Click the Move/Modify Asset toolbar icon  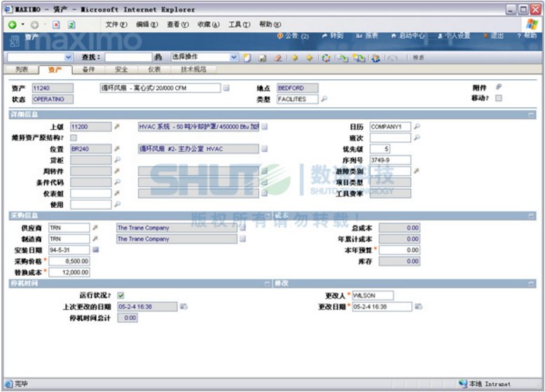click(x=343, y=58)
